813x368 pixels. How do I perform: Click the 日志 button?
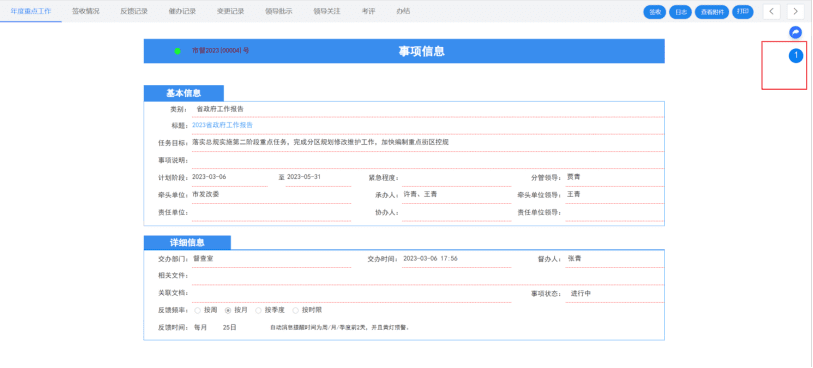point(680,12)
